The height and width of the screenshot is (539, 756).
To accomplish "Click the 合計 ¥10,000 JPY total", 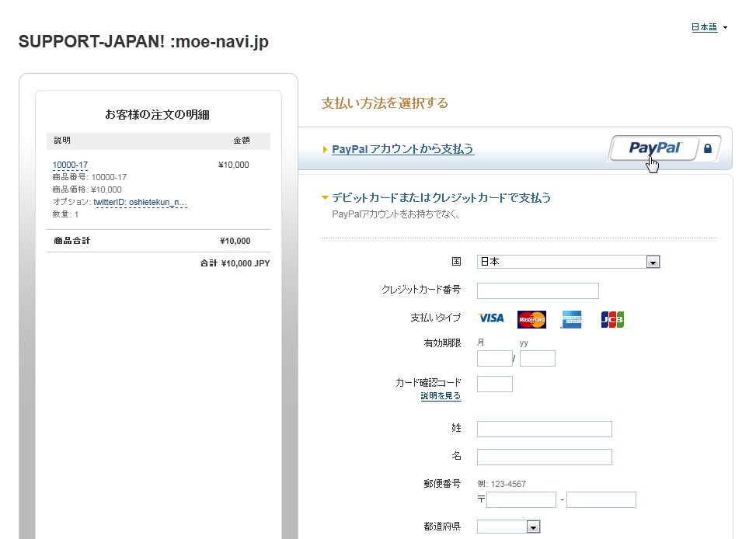I will [x=235, y=263].
